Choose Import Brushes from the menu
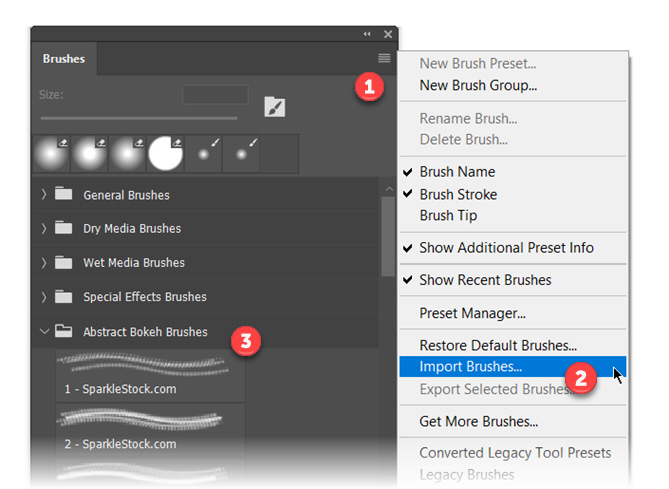Screen dimensions: 669x489 coord(470,367)
